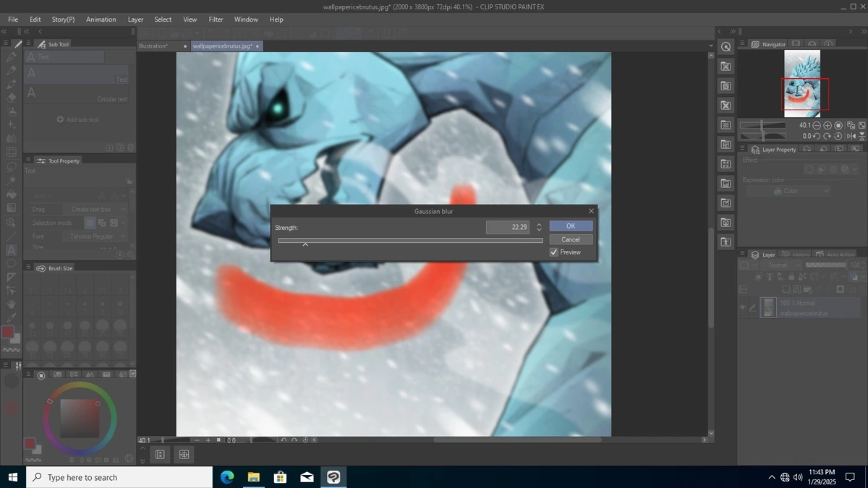Click the Windows Start button
This screenshot has width=868, height=488.
pyautogui.click(x=12, y=477)
